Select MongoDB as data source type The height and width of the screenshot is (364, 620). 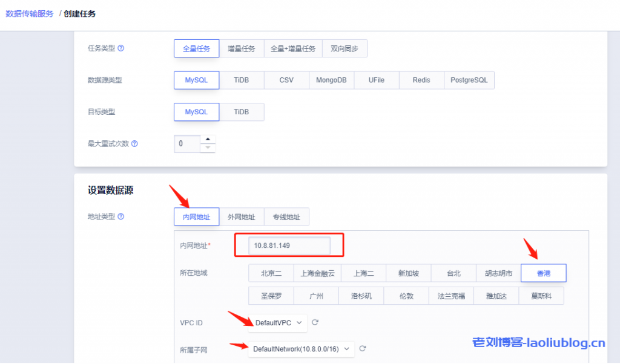tap(331, 80)
